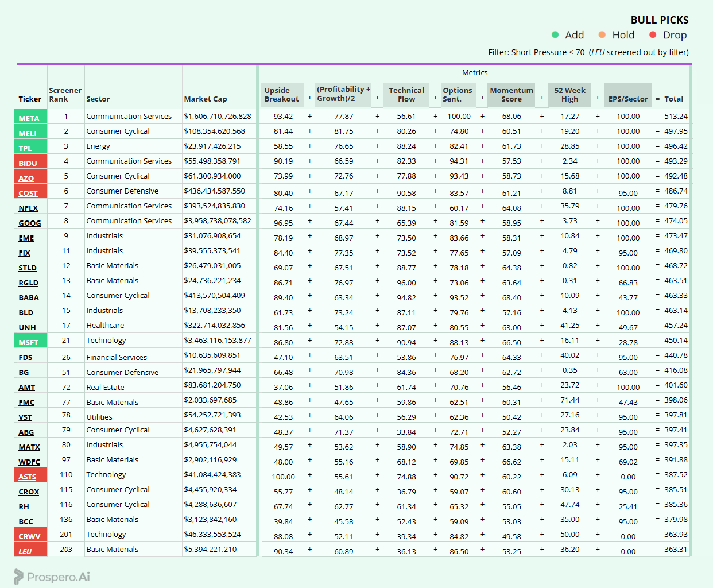The image size is (713, 588).
Task: Click the Sector column header
Action: point(98,99)
